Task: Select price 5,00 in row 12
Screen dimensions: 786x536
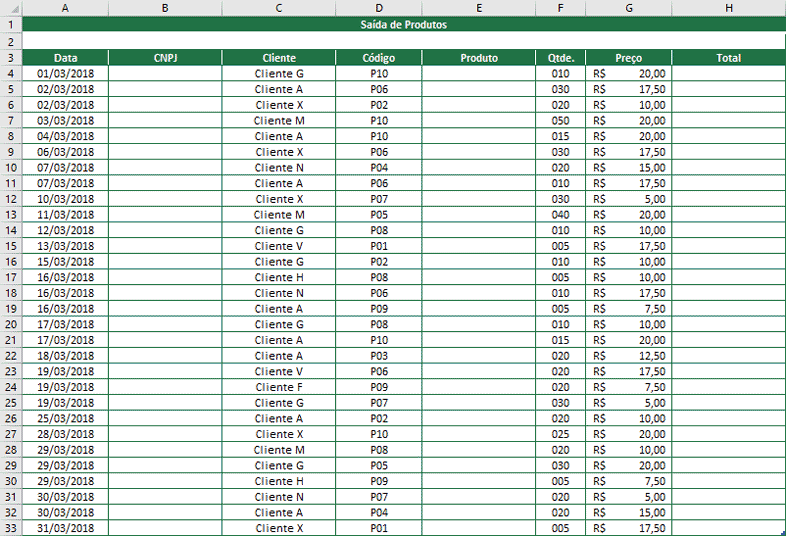Action: click(x=629, y=199)
